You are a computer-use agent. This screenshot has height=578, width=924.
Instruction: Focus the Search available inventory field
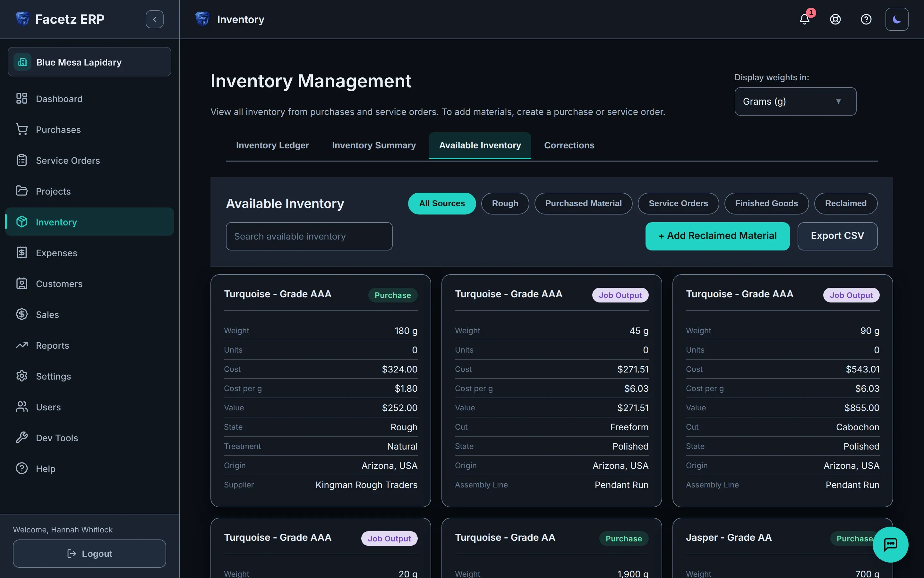pos(309,236)
